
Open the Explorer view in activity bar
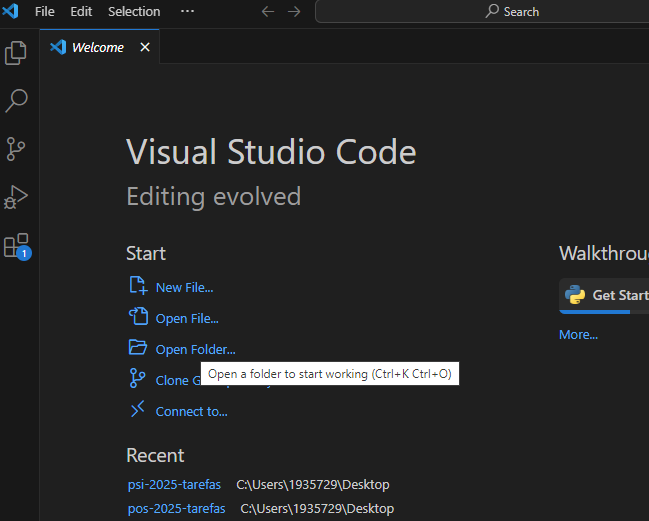(x=17, y=53)
